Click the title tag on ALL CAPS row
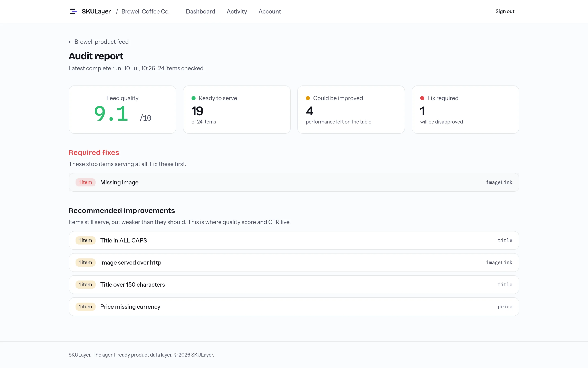Image resolution: width=588 pixels, height=368 pixels. pyautogui.click(x=505, y=240)
